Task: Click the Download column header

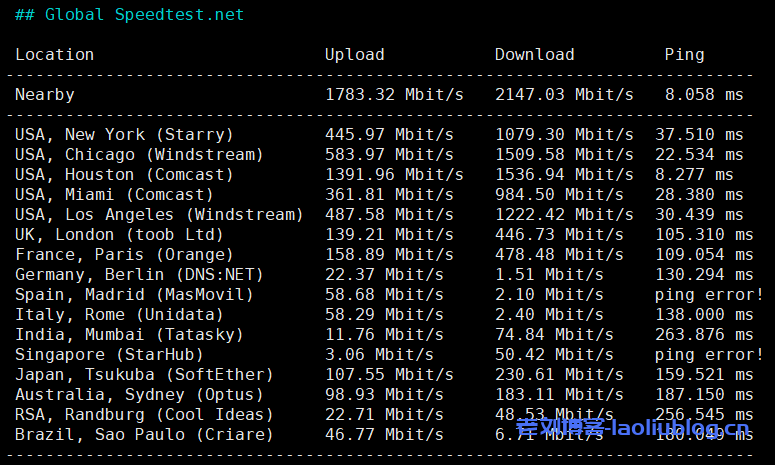Action: pos(534,55)
